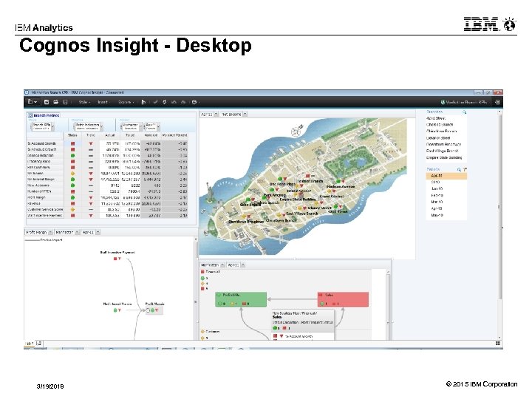Click the undo toolbar icon
Image resolution: width=532 pixels, height=399 pixels.
click(x=174, y=102)
